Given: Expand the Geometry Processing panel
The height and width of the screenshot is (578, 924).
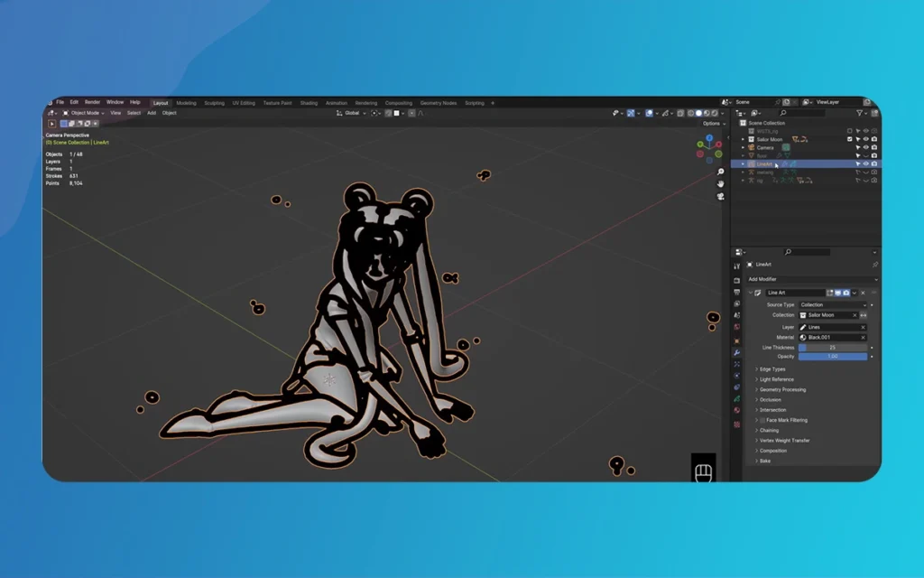Looking at the screenshot, I should click(781, 390).
